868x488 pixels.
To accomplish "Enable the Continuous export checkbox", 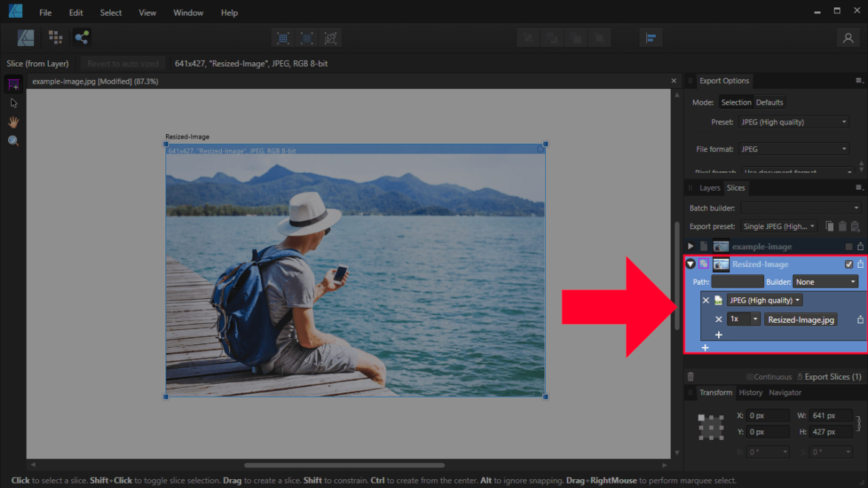I will click(x=749, y=376).
